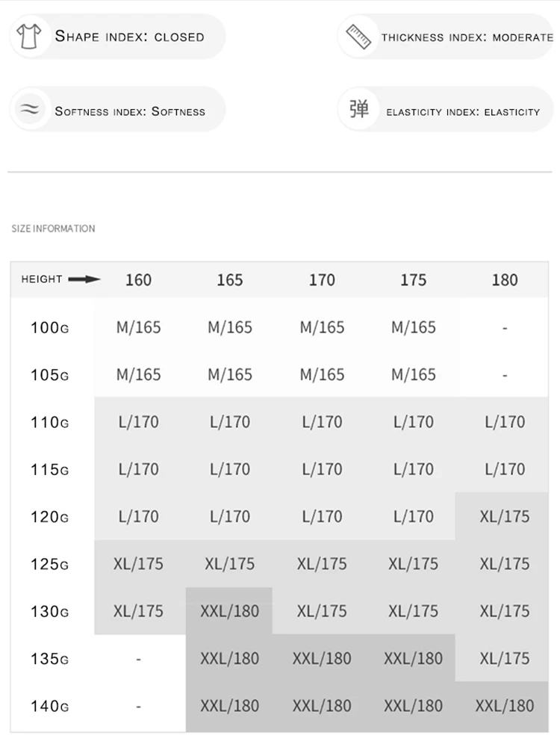Screen dimensions: 560x747
Task: Select the 140G weight row label
Action: coord(49,706)
